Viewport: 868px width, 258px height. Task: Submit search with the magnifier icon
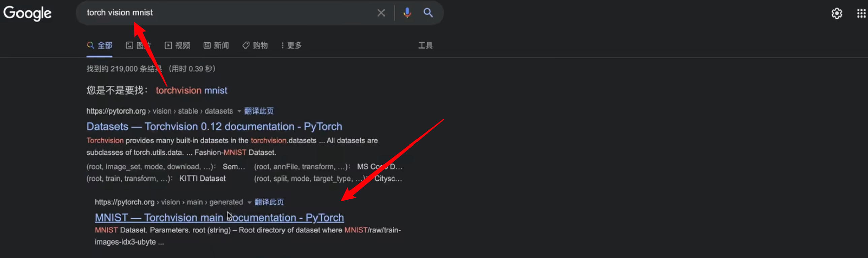[x=428, y=13]
